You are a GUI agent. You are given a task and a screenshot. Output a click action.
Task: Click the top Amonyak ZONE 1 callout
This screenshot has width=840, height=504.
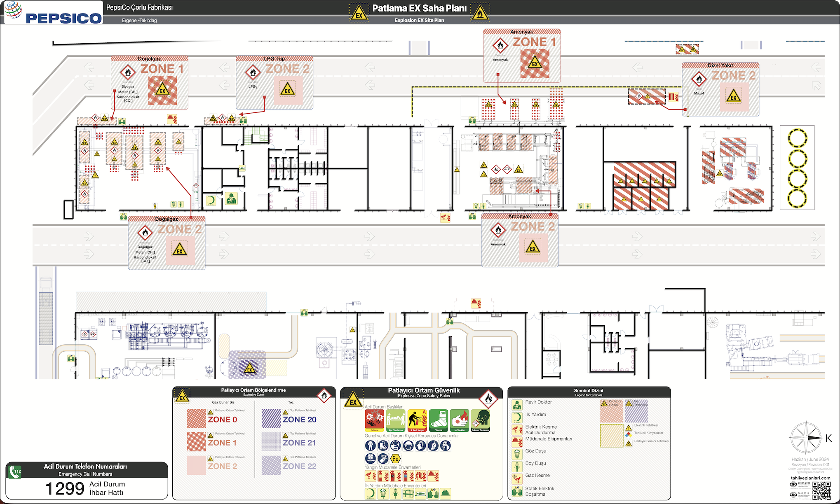pyautogui.click(x=521, y=56)
